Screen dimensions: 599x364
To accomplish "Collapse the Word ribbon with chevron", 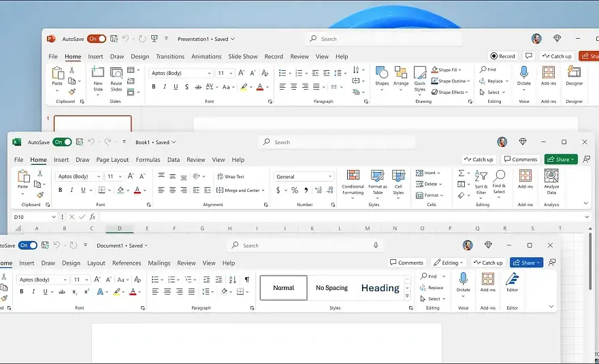I will (x=551, y=306).
